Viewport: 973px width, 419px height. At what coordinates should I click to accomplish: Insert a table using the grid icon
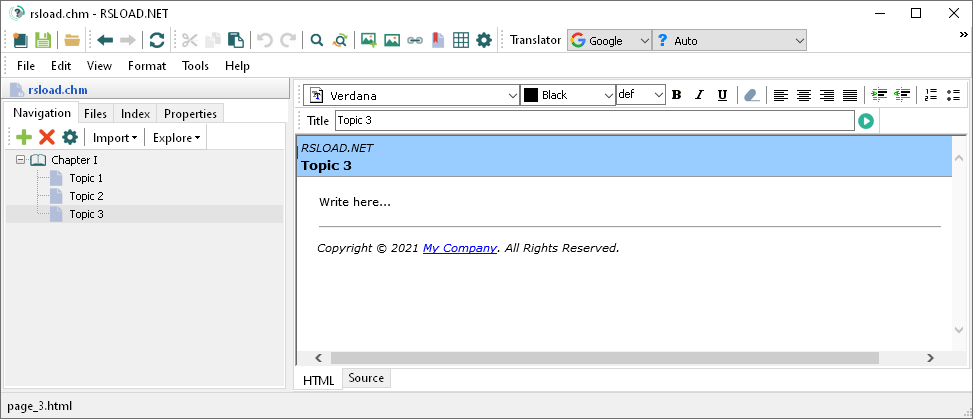coord(460,40)
